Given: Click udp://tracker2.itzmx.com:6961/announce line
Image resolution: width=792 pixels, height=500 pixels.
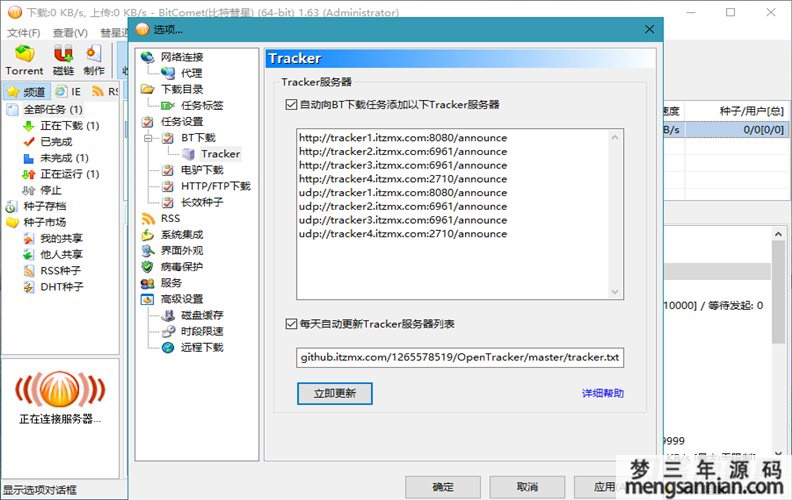Looking at the screenshot, I should 403,207.
